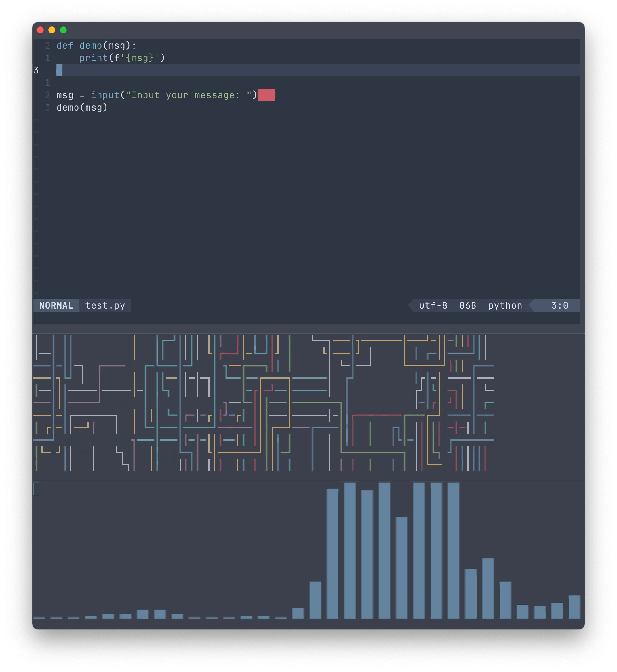Click the test.py filename in statusline
The width and height of the screenshot is (617, 672).
[x=105, y=305]
